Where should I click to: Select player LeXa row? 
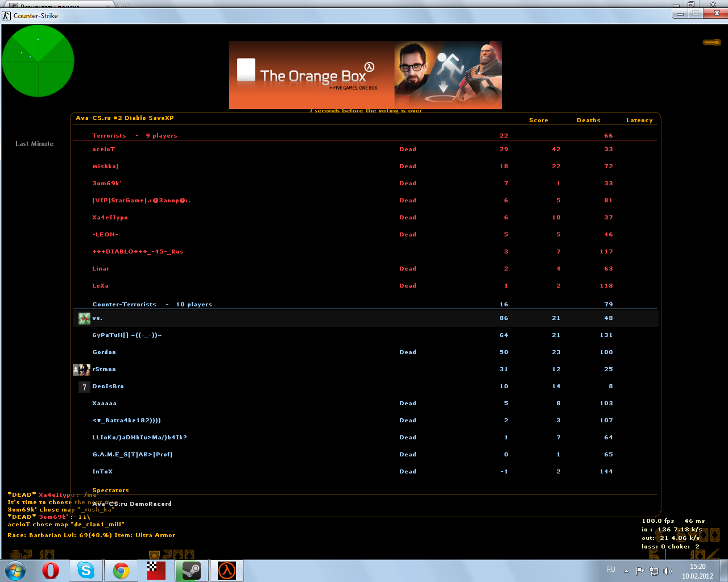coord(365,286)
